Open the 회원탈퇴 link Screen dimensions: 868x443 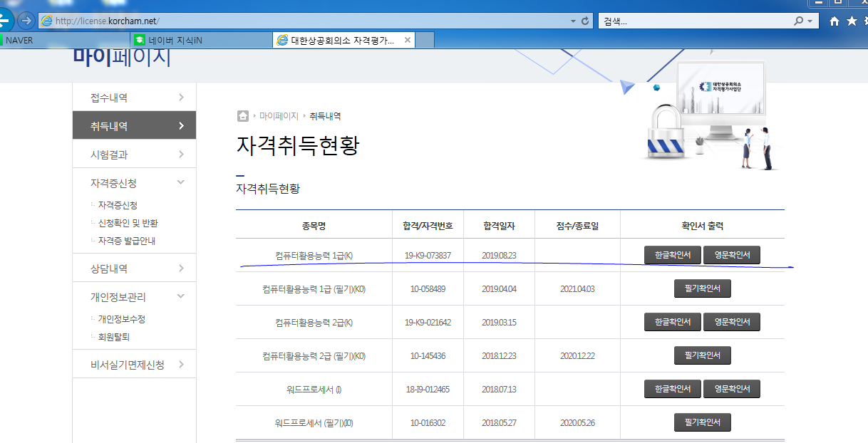[114, 337]
